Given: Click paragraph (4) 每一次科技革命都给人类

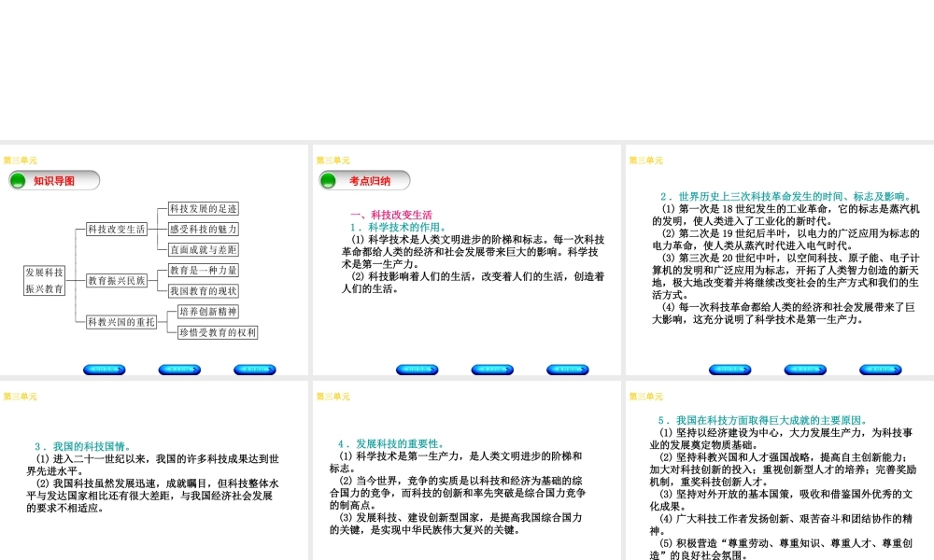Looking at the screenshot, I should (784, 313).
